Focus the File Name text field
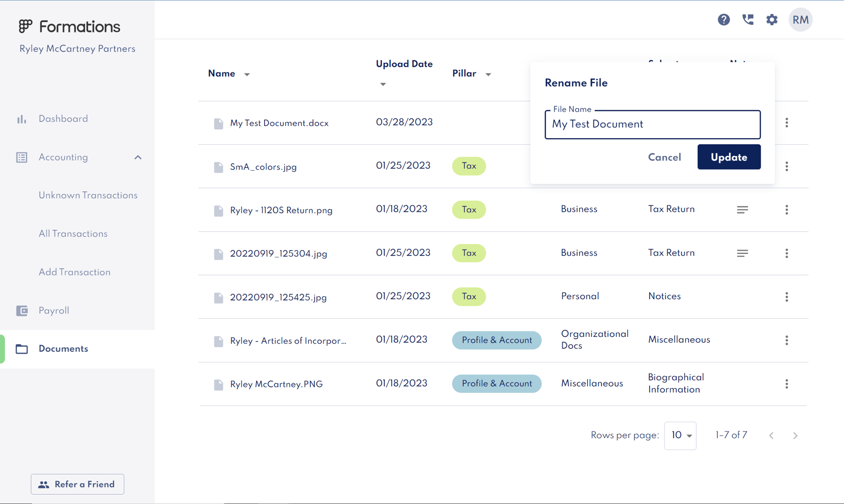The height and width of the screenshot is (504, 844). tap(652, 125)
